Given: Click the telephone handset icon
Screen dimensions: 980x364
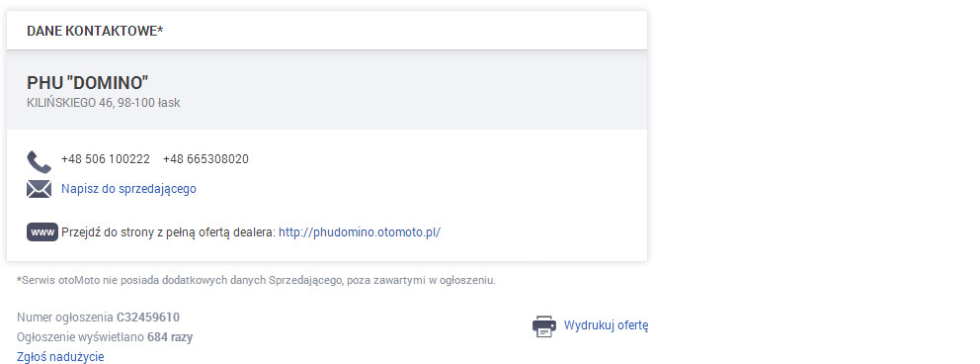Looking at the screenshot, I should click(39, 161).
